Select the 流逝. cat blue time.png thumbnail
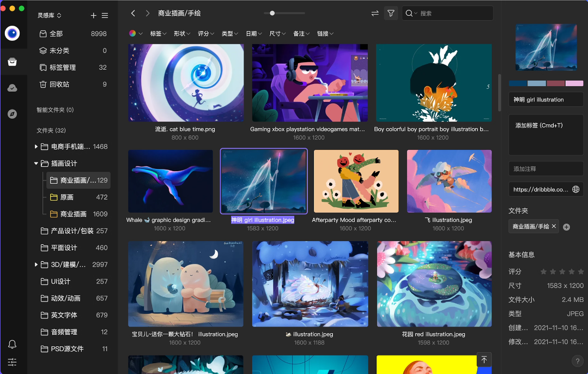 (185, 83)
